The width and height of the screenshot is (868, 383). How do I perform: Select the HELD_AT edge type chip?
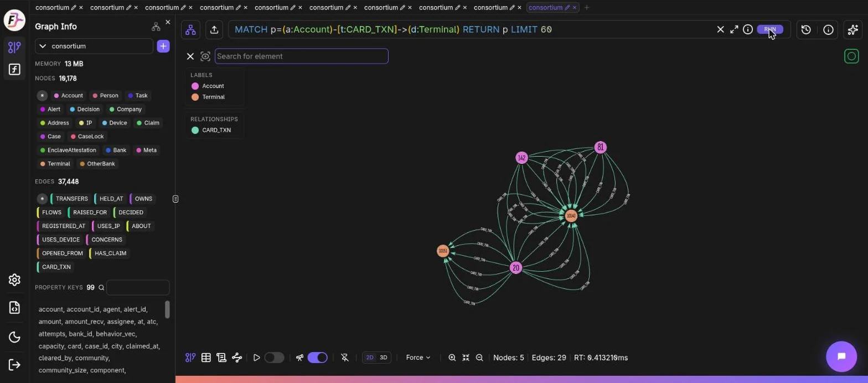(x=110, y=199)
